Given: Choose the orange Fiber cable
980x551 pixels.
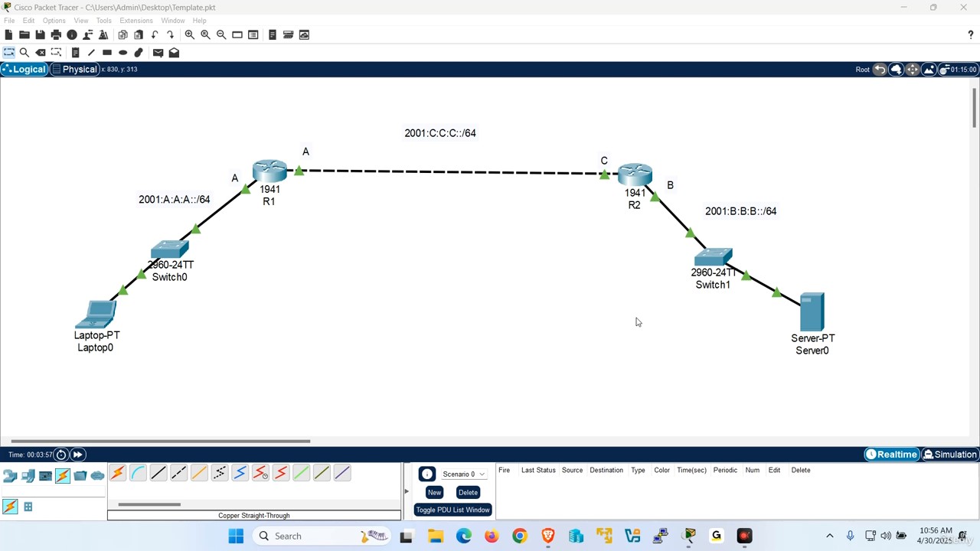Looking at the screenshot, I should [x=199, y=473].
